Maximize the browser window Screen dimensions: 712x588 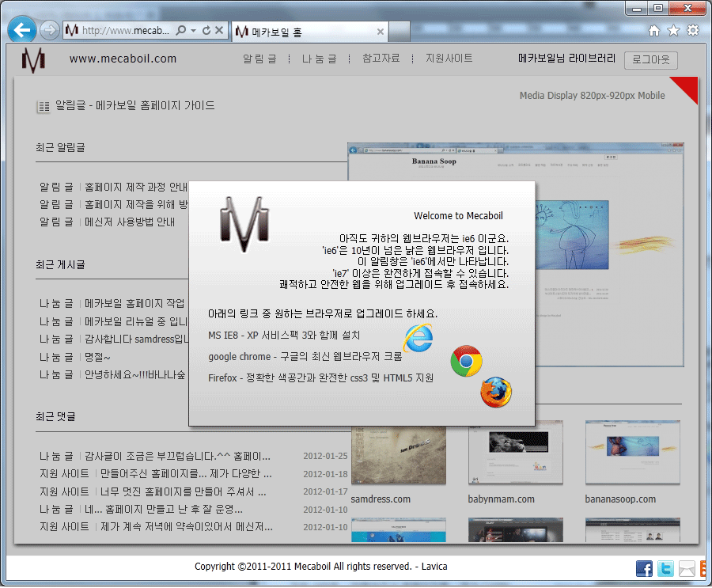(x=658, y=8)
